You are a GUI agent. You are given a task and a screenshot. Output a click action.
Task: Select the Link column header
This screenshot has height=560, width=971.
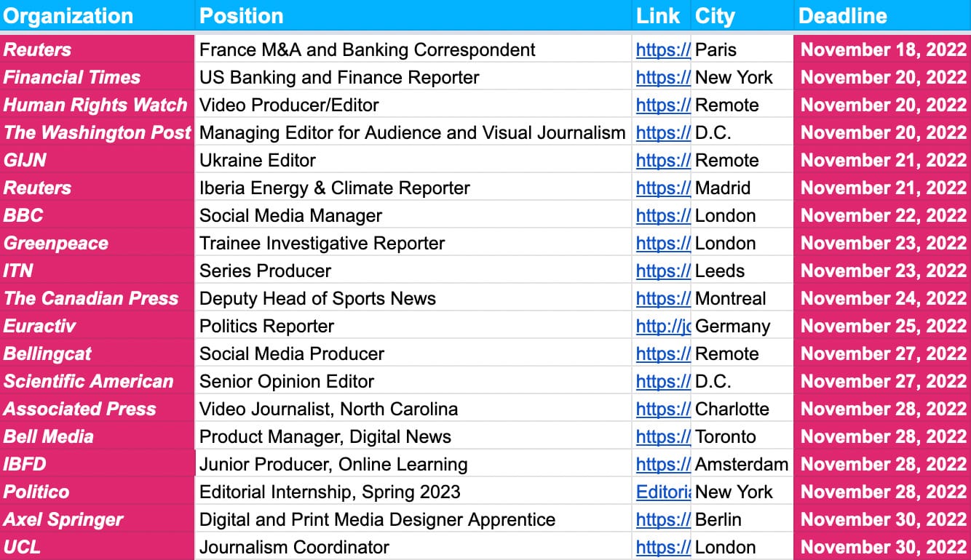(x=658, y=16)
